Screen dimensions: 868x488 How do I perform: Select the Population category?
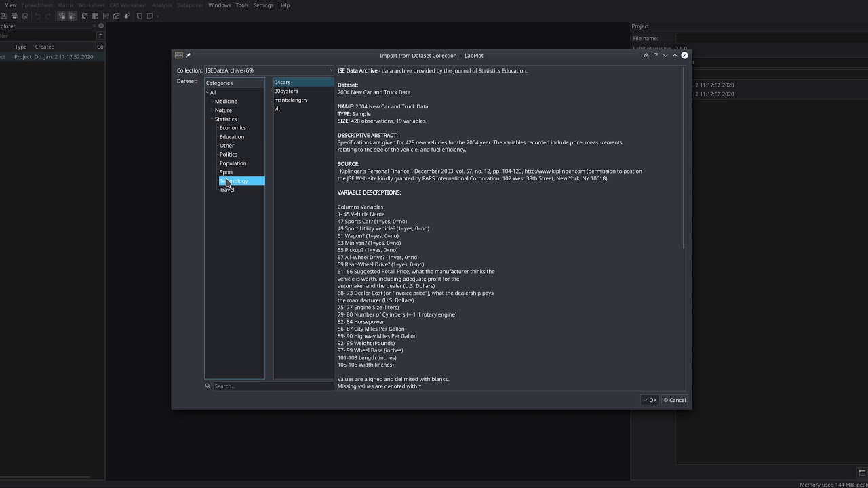[233, 163]
